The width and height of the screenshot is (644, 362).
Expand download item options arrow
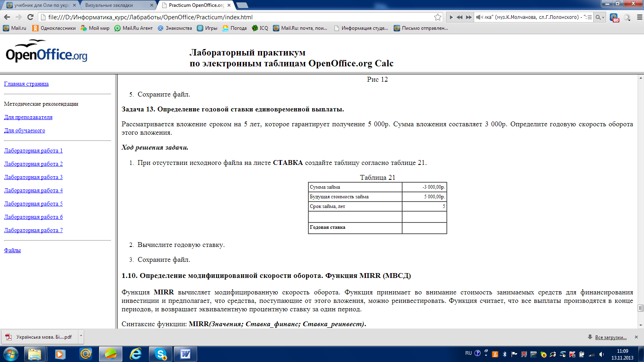(81, 337)
